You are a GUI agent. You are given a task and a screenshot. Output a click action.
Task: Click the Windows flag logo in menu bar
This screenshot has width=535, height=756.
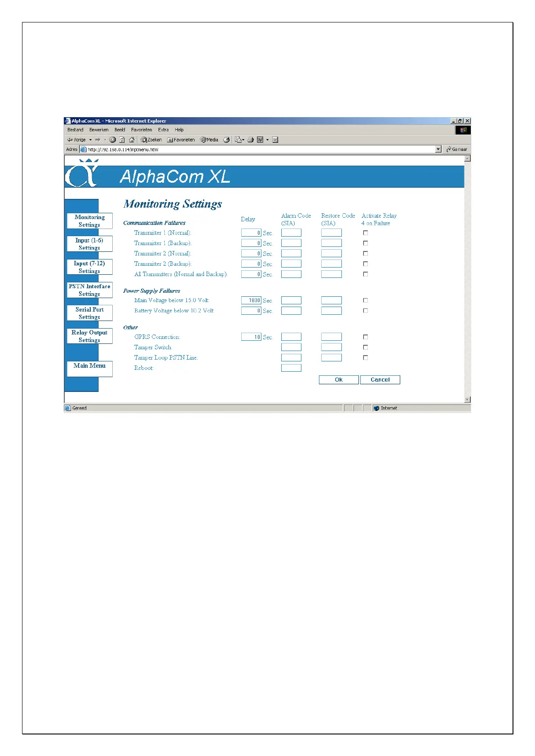pos(463,130)
